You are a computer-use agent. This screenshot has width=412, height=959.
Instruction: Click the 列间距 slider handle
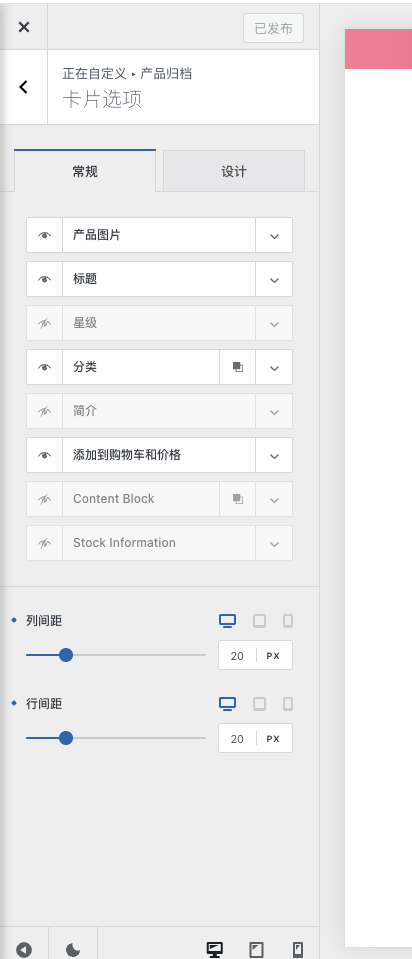[x=66, y=656]
